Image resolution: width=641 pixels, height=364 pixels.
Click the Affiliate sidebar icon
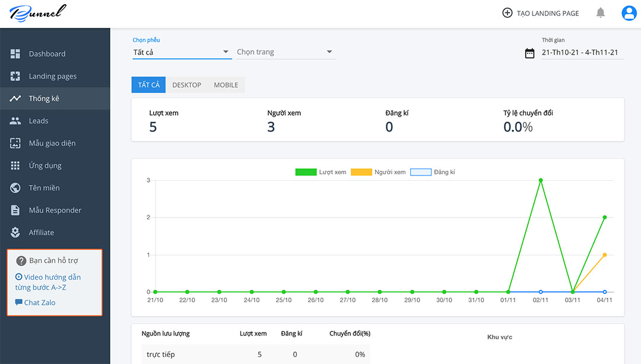[15, 232]
